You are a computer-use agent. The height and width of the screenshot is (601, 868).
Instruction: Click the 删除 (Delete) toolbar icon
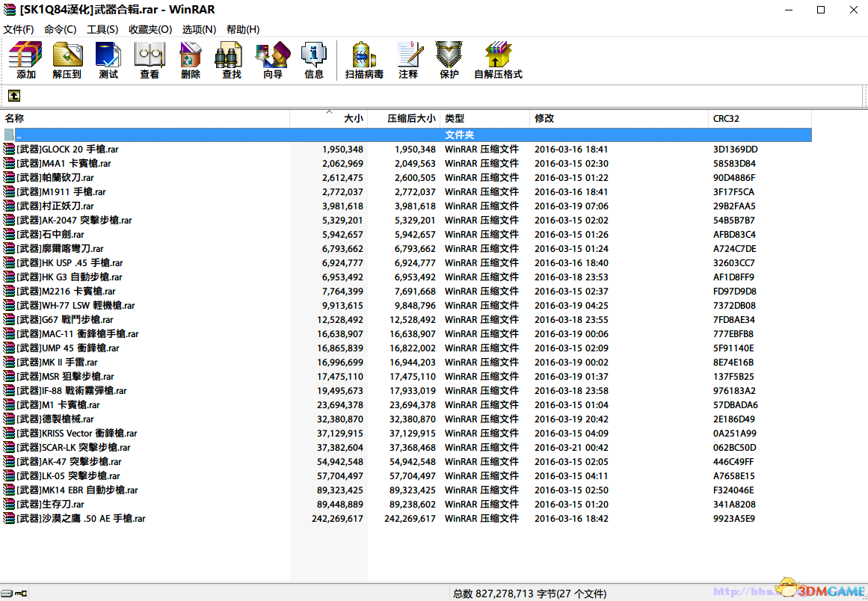pos(191,61)
